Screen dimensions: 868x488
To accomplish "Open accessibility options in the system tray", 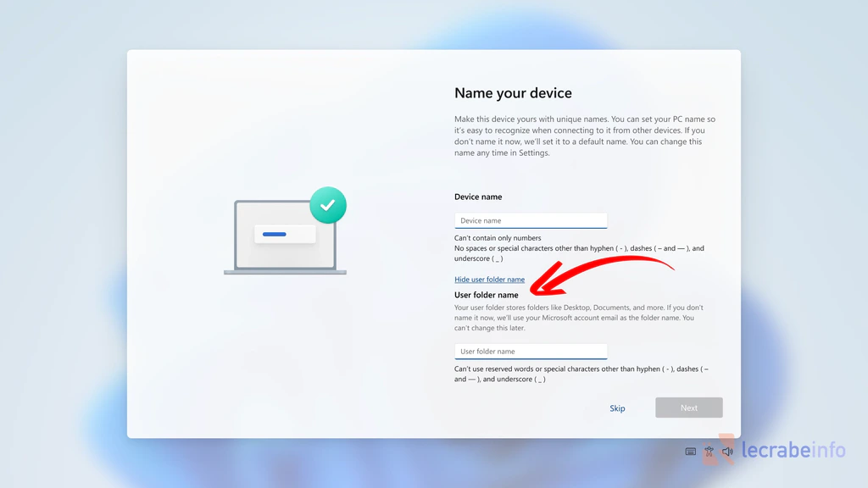I will 709,452.
